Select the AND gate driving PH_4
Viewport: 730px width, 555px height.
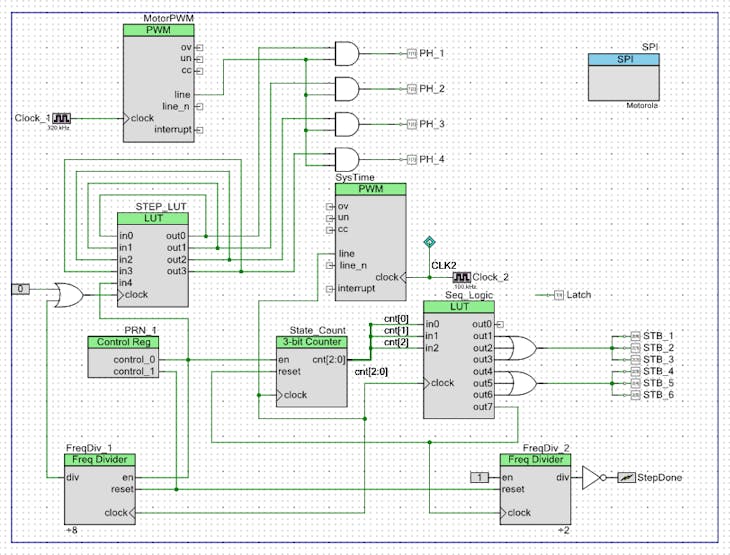point(347,160)
